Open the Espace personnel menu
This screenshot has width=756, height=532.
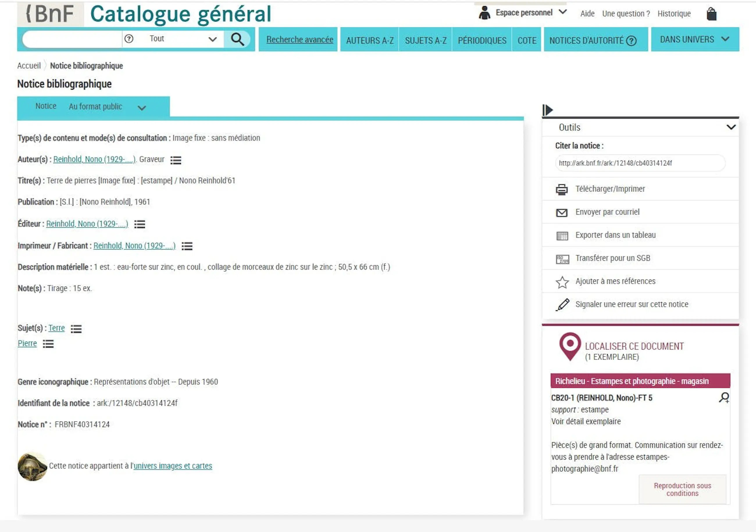coord(524,13)
